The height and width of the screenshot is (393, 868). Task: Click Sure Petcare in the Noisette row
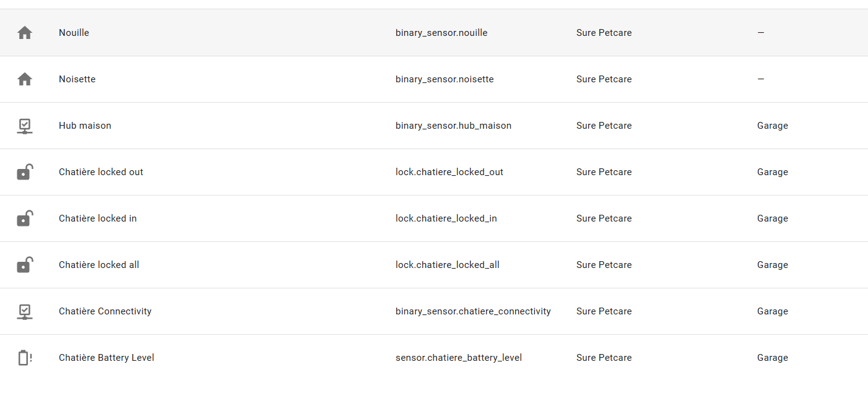click(x=604, y=79)
